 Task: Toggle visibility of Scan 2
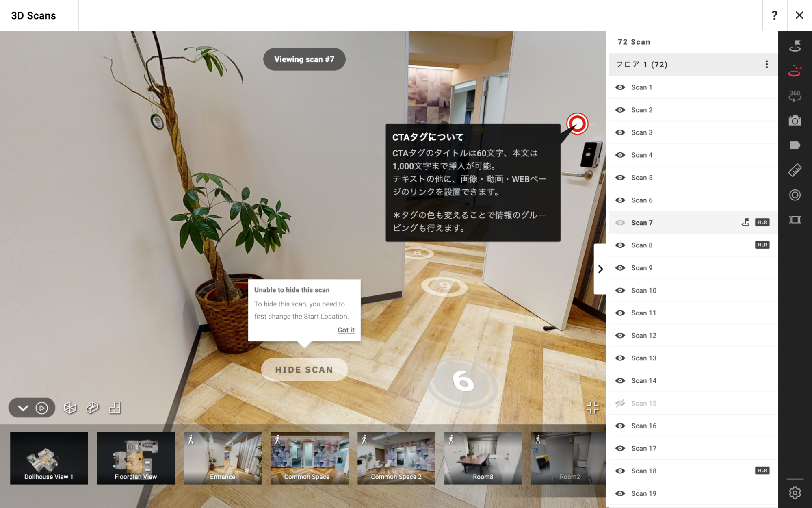[x=620, y=110]
